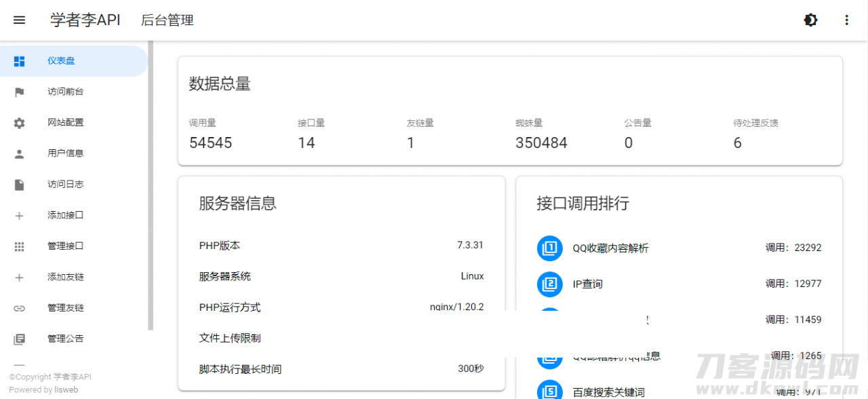Screen dimensions: 868x399
Task: Click the 待处理反馈 count value
Action: point(737,142)
